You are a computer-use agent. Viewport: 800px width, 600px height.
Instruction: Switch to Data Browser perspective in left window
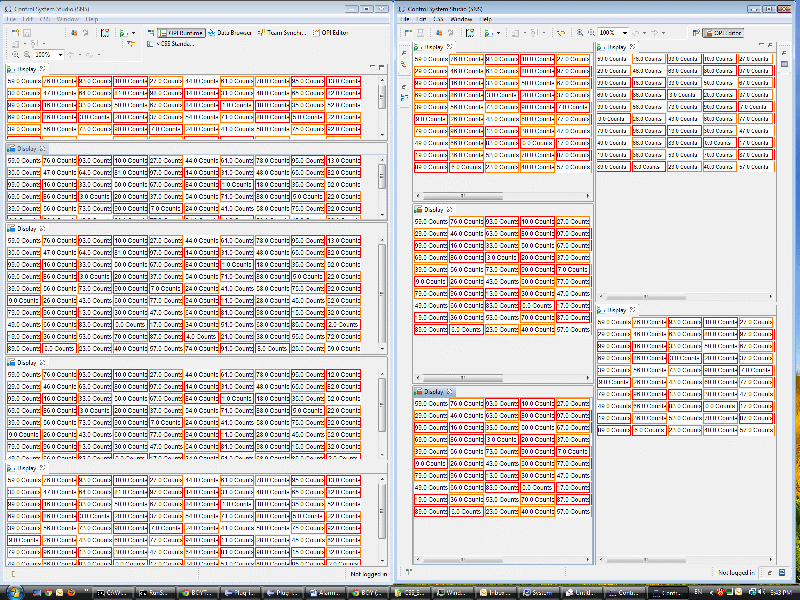[x=230, y=32]
